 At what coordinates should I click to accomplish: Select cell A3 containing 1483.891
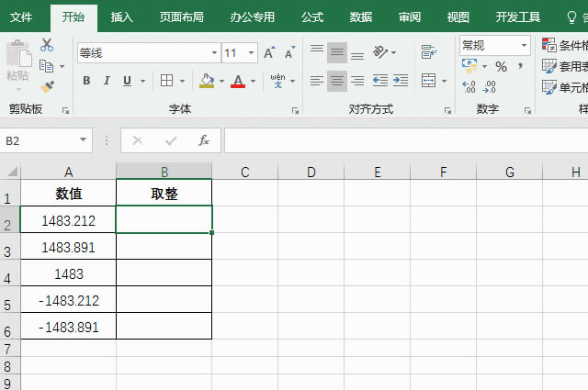coord(68,247)
